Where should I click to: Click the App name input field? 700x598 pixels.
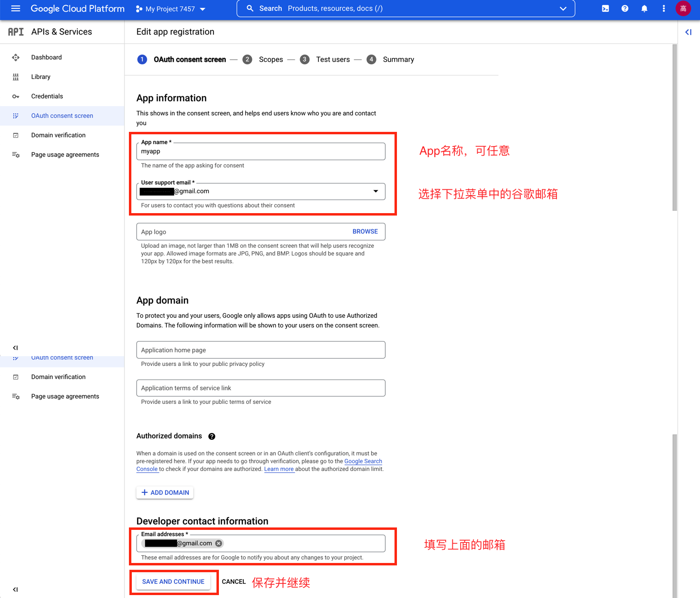[261, 151]
